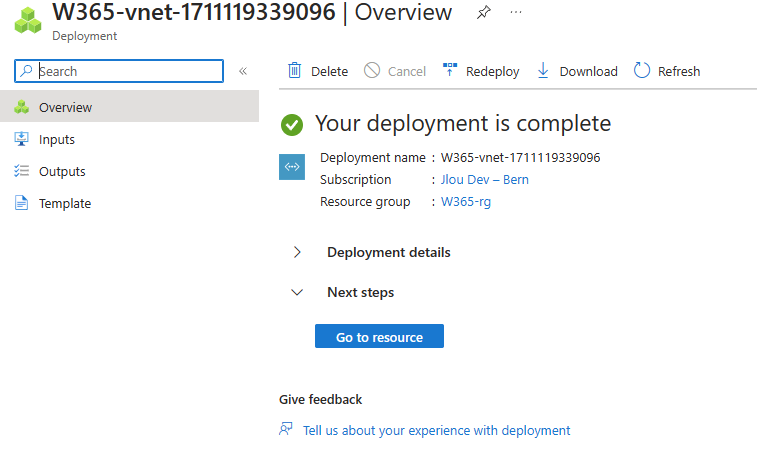Click deployment name value W365-vnet-1711119339096

520,157
